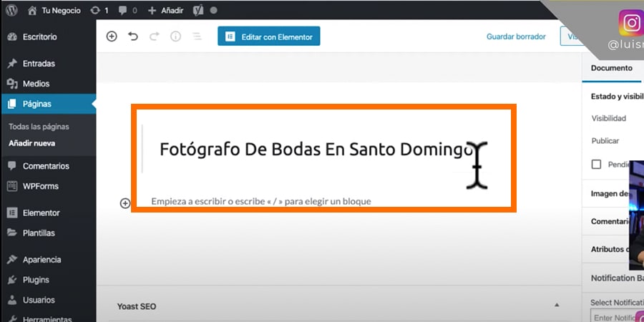This screenshot has height=322, width=644.
Task: Click the inline add block plus button
Action: (125, 203)
